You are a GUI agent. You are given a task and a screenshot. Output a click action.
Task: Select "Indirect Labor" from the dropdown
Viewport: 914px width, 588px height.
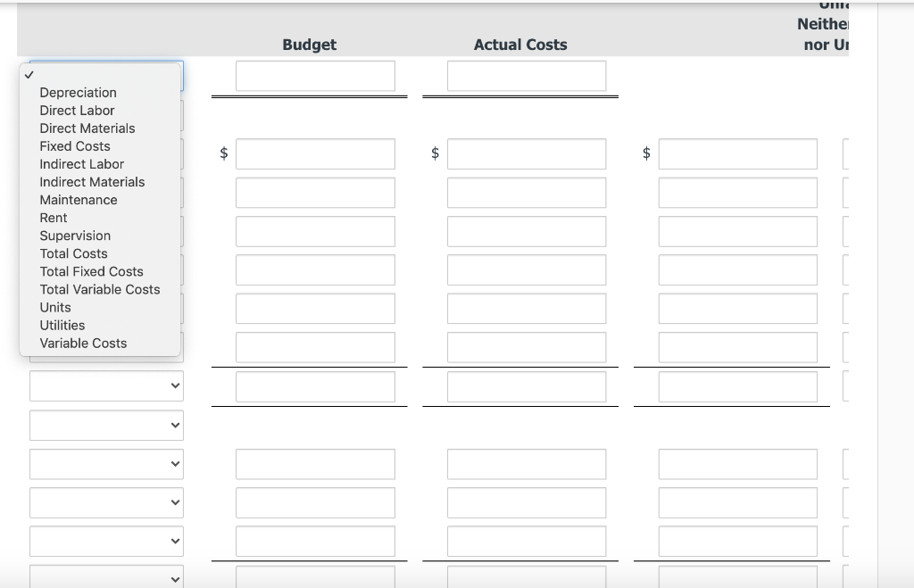[81, 163]
